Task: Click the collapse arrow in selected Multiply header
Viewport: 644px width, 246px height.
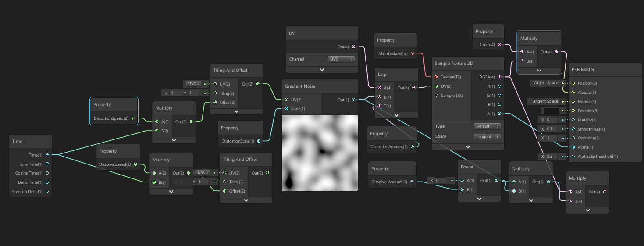Action: [x=556, y=39]
